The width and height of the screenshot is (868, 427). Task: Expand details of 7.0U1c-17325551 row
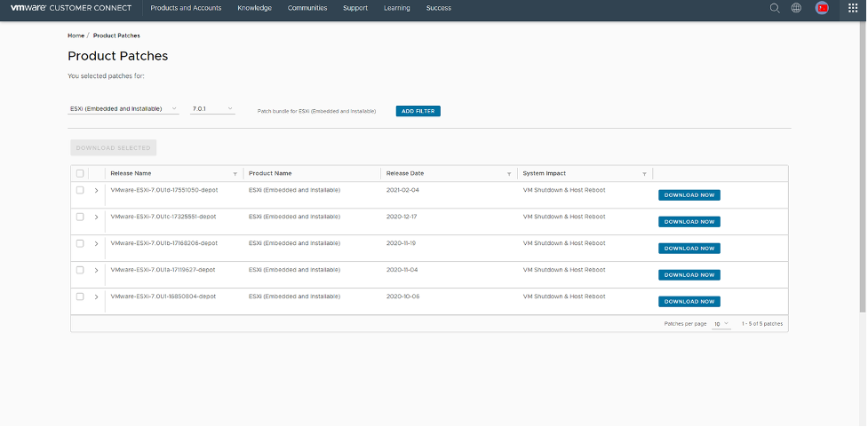click(x=96, y=217)
